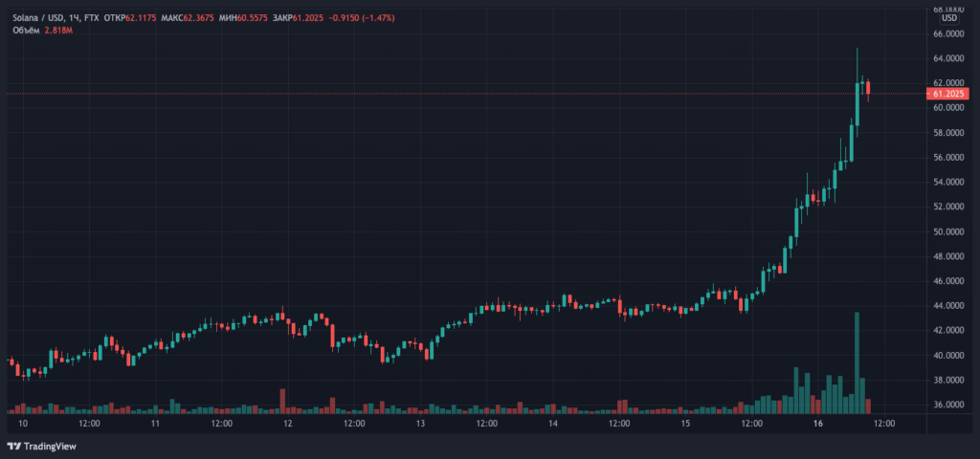Screen dimensions: 980x459
Task: Click date 13 on the time axis
Action: coord(420,422)
